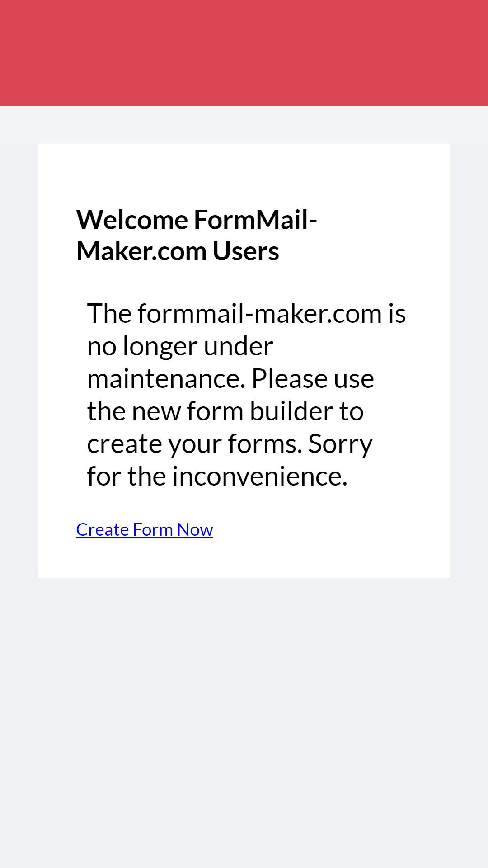
Task: Click 'Maker.com' in the heading's second line
Action: tap(141, 251)
